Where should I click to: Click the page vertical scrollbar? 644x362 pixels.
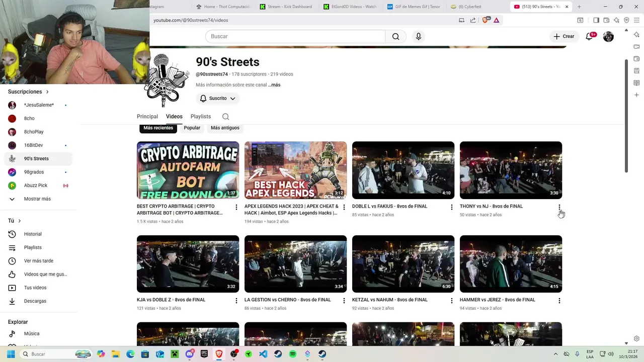626,116
